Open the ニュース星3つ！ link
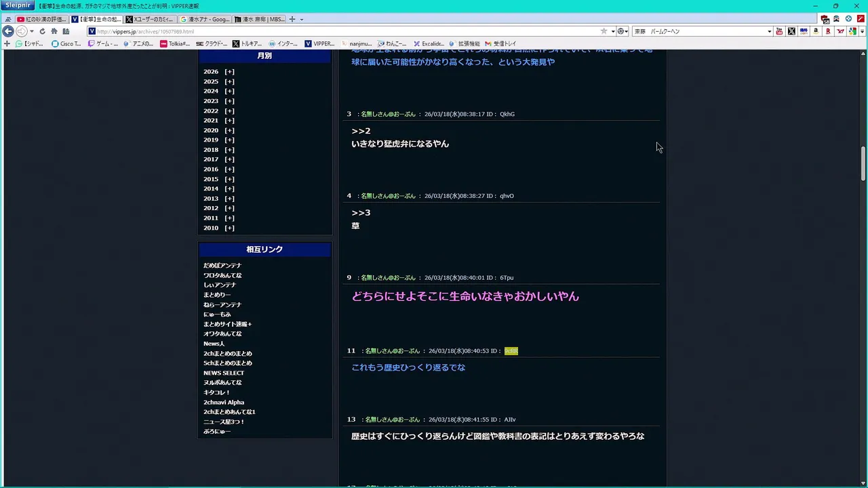Viewport: 868px width, 488px height. click(224, 422)
